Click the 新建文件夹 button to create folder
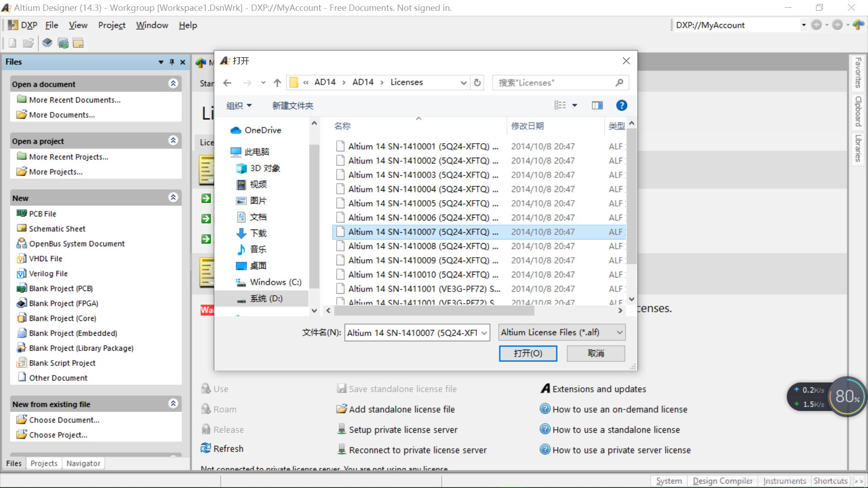 click(x=292, y=105)
